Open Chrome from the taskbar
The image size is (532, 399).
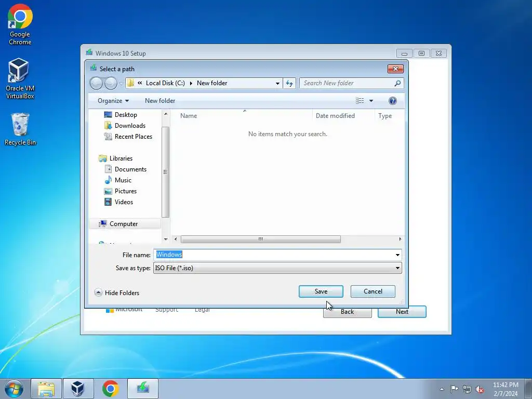click(110, 389)
